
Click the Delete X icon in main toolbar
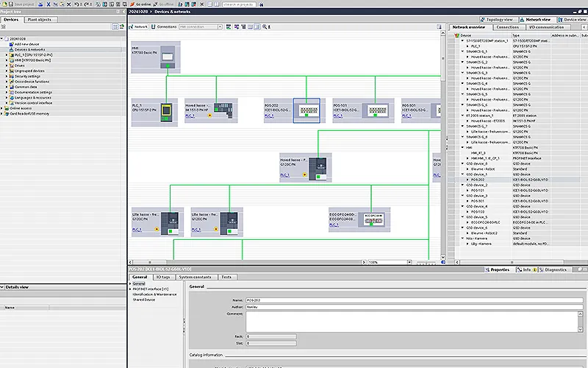(69, 4)
